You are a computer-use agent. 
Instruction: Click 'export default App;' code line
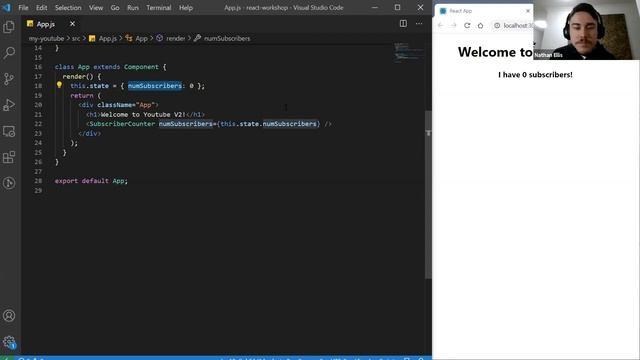click(91, 181)
